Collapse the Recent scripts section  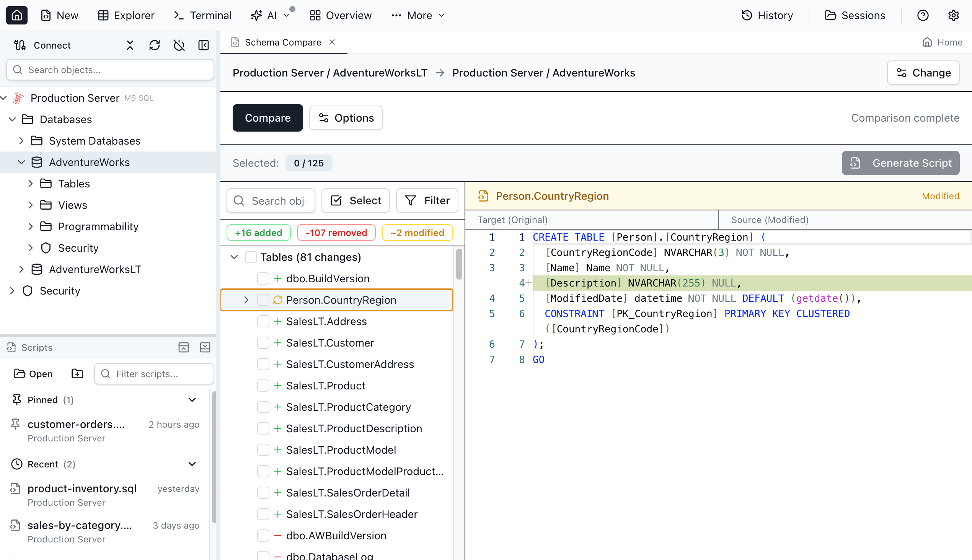(192, 464)
